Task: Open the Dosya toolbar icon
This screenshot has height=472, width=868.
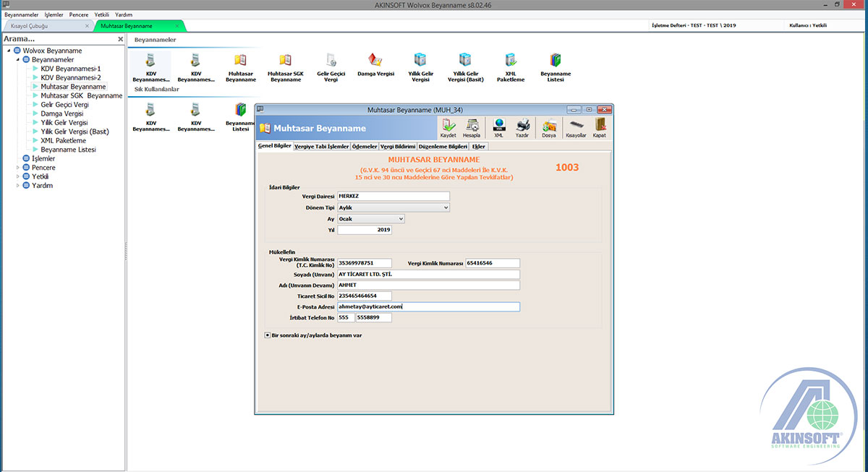Action: (549, 127)
